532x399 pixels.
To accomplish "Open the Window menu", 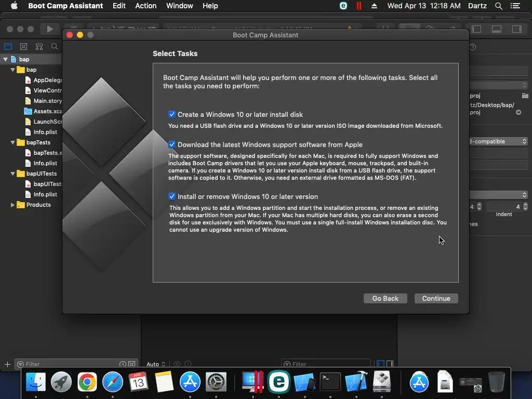I will [179, 6].
